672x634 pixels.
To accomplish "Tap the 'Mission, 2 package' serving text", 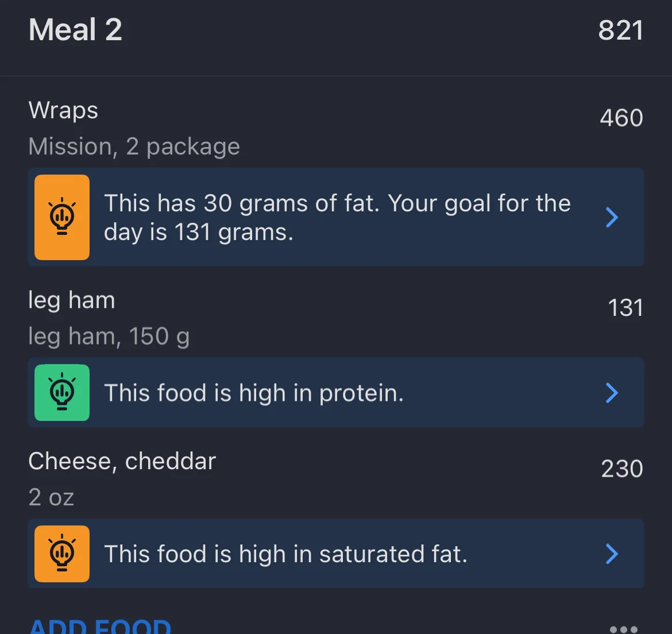I will click(134, 146).
